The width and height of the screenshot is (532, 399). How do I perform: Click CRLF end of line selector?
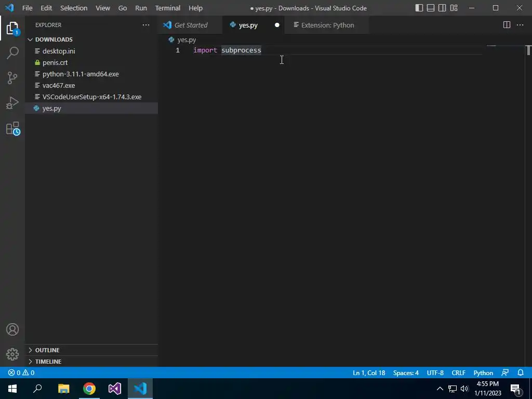pyautogui.click(x=458, y=373)
